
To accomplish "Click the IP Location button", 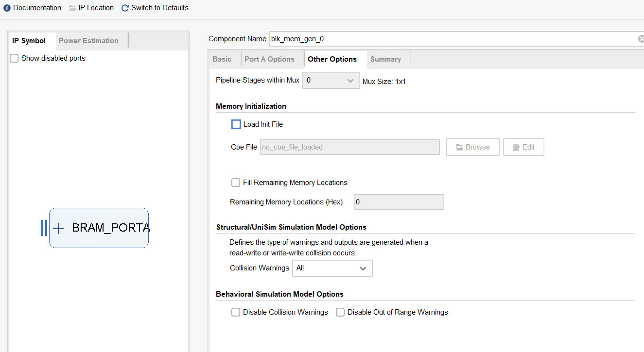I will click(x=91, y=8).
